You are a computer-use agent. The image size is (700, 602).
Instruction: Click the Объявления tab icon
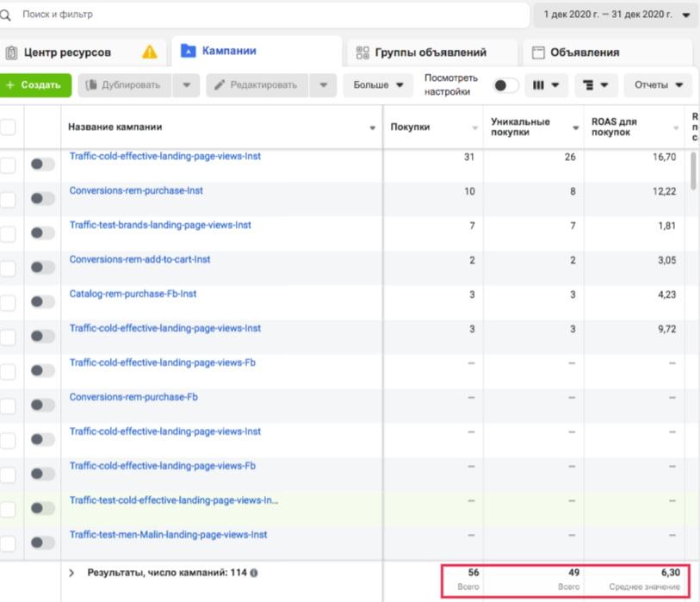[538, 53]
